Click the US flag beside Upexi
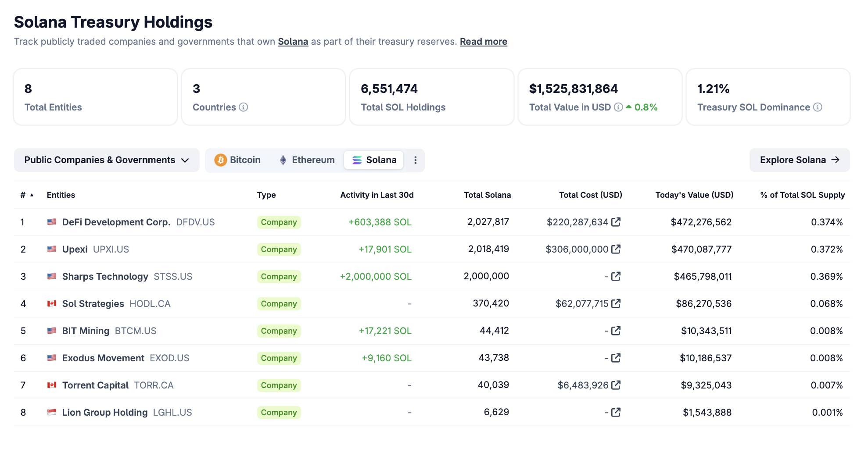Screen dimensions: 868x449 52,249
